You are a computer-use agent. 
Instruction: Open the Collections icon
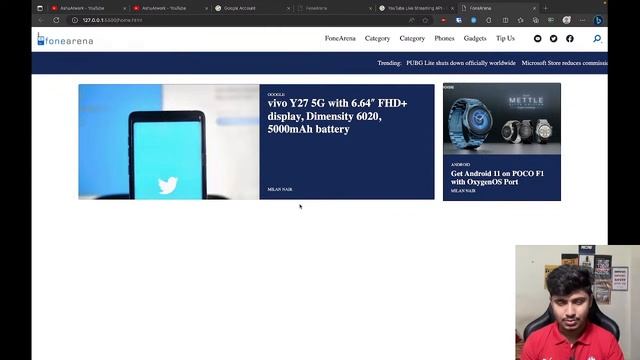click(536, 20)
